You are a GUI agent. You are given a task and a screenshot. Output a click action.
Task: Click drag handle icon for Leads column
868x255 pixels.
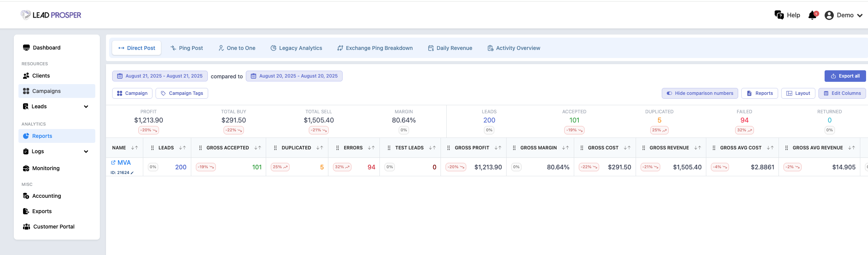pos(152,148)
